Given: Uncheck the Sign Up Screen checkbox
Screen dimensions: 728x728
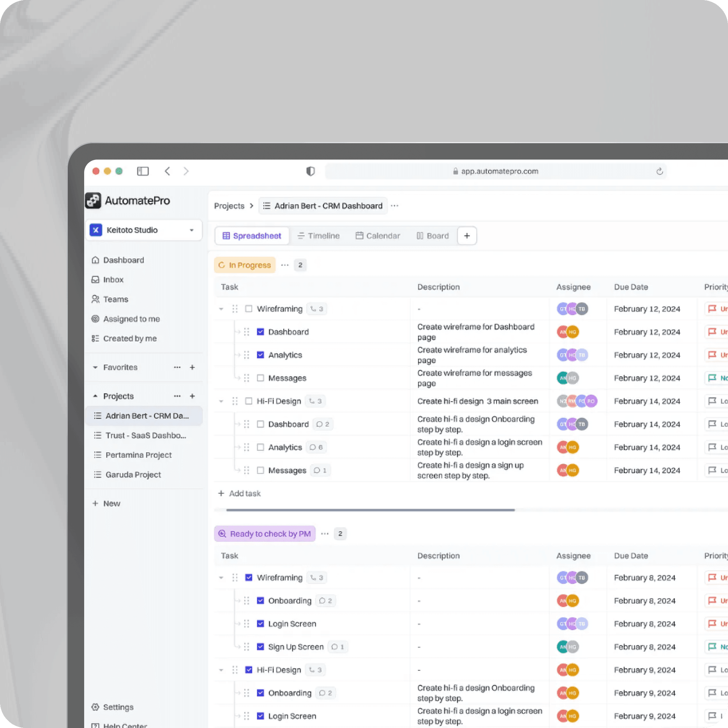Looking at the screenshot, I should 261,647.
